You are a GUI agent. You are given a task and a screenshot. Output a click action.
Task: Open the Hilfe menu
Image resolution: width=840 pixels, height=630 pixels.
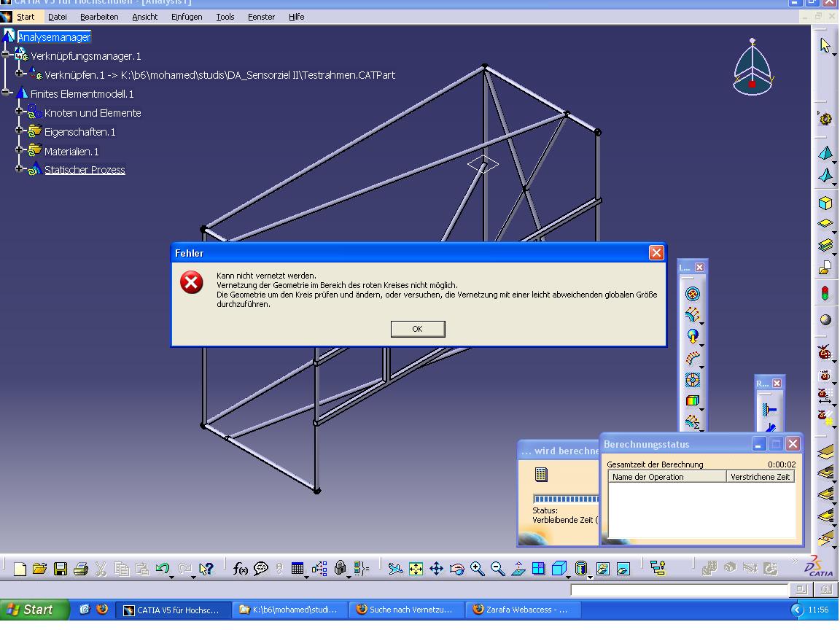point(296,17)
